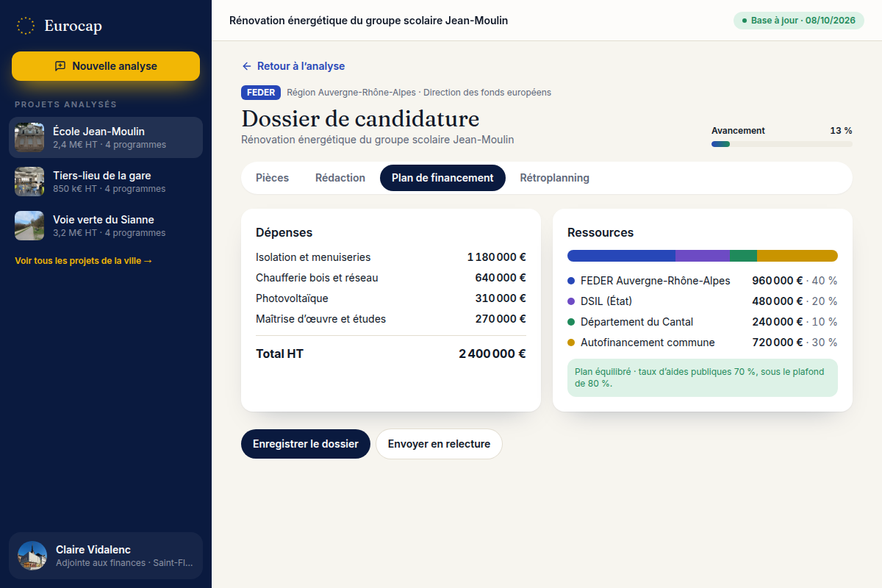Open Voir tous les projets de la ville
The height and width of the screenshot is (588, 882).
click(84, 261)
